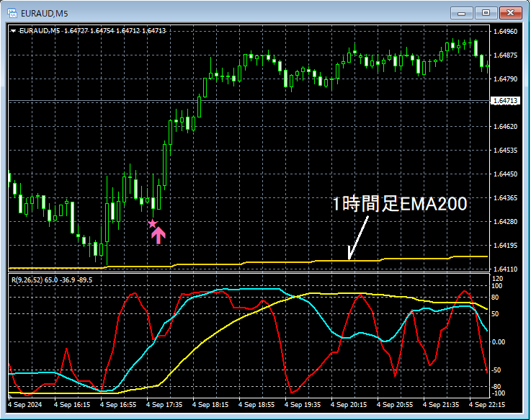Screen dimensions: 531x420
Task: Click the 1.64110 price scale value
Action: pyautogui.click(x=505, y=269)
